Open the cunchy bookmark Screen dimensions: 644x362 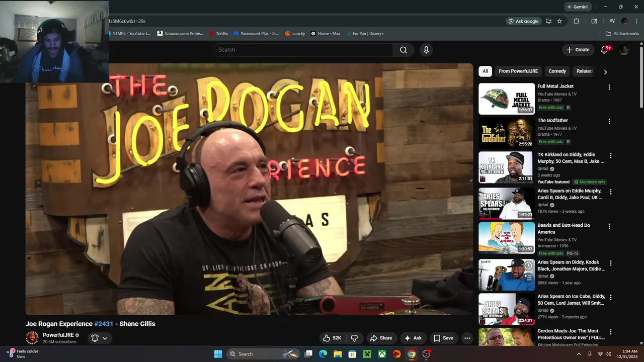point(295,34)
